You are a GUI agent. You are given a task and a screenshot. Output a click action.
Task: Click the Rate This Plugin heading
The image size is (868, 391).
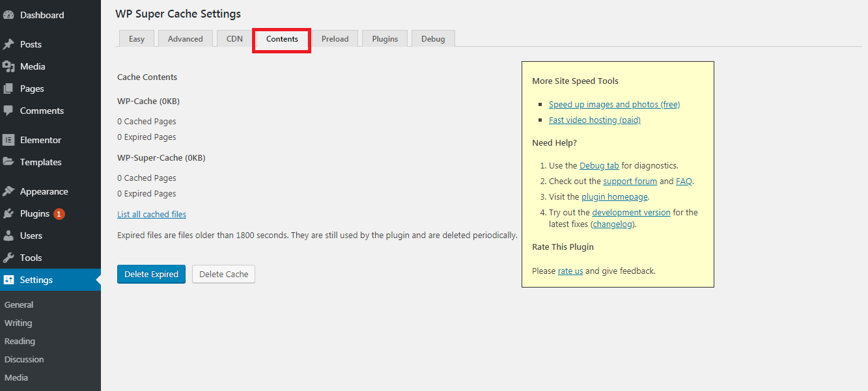(563, 247)
